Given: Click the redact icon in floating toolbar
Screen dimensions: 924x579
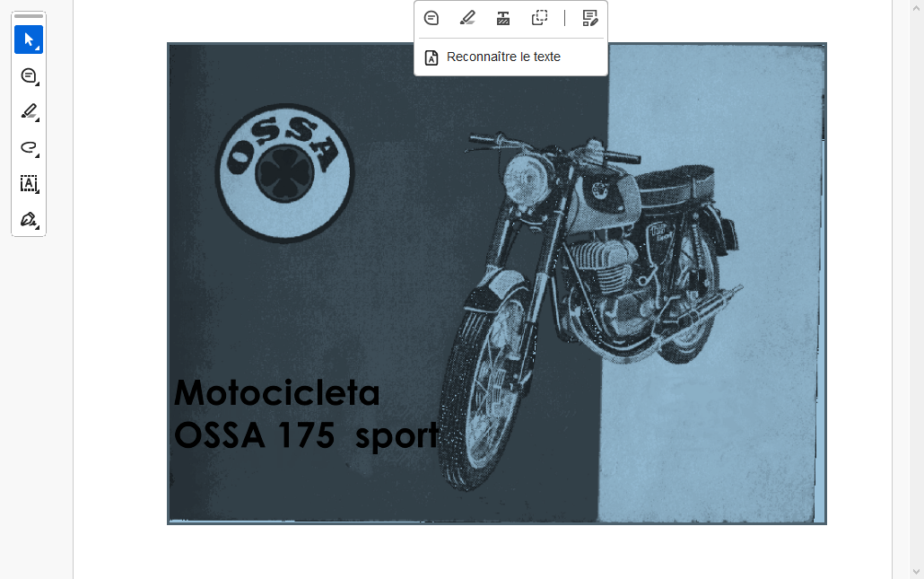Looking at the screenshot, I should pos(503,18).
